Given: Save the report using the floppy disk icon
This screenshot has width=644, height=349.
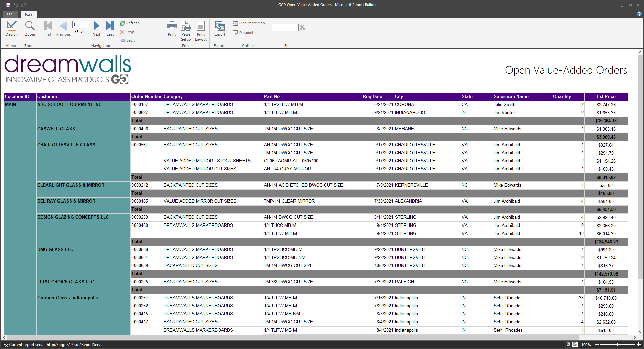Looking at the screenshot, I should click(x=8, y=5).
